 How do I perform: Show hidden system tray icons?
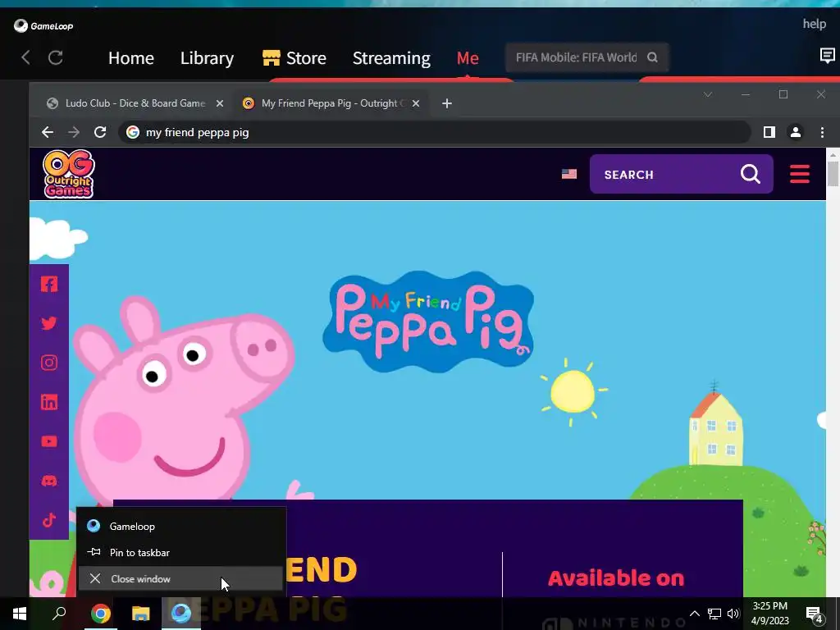click(694, 614)
